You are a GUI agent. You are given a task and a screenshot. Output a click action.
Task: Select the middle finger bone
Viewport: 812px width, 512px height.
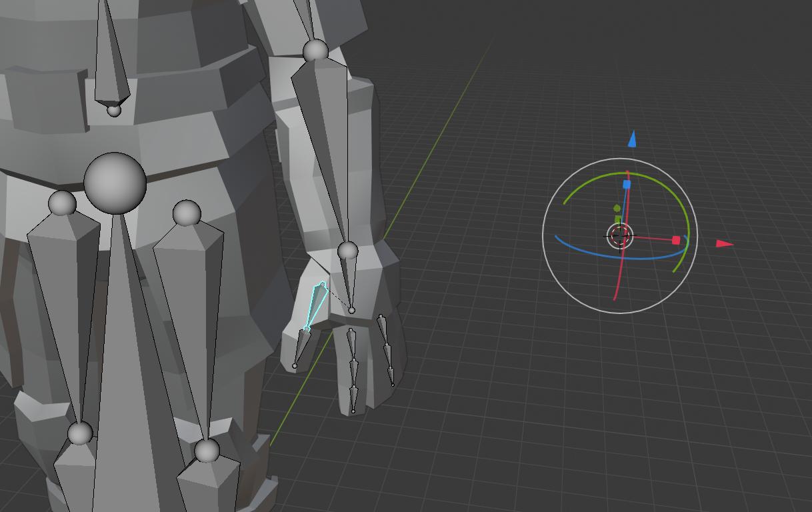click(352, 363)
